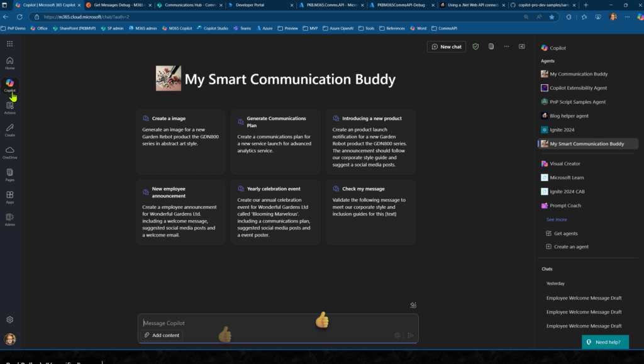
Task: Open Blog helper agent
Action: coord(588,116)
